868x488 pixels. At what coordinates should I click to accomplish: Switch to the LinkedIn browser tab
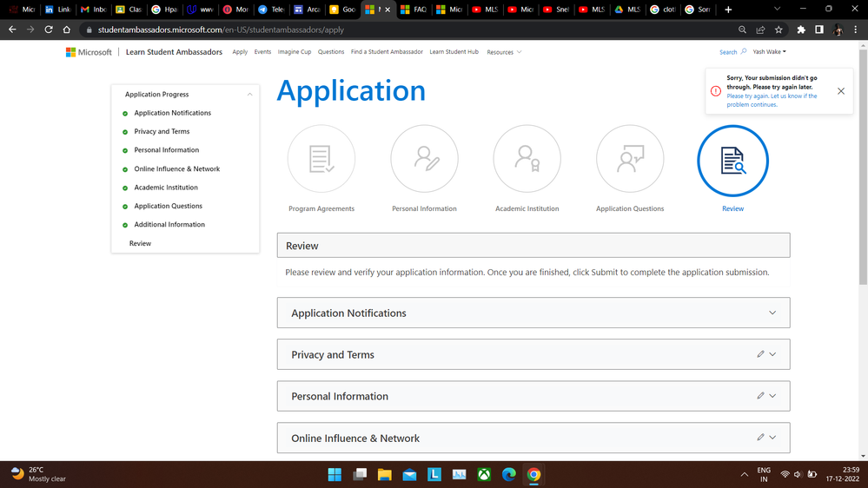pos(57,10)
